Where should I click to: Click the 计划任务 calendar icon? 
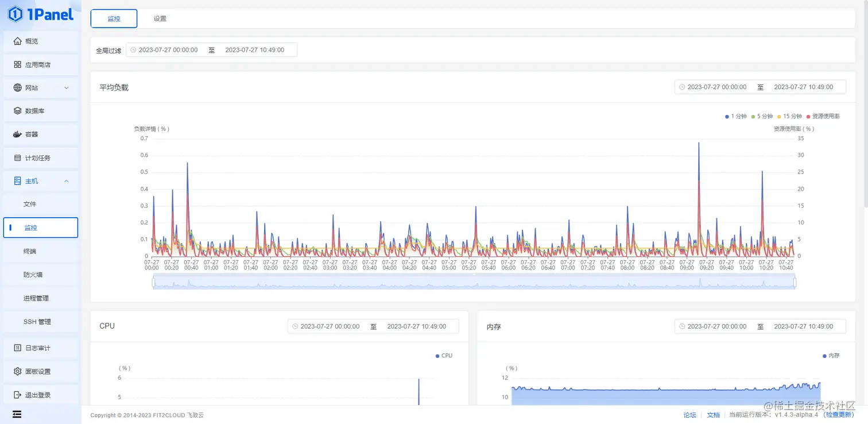[x=17, y=157]
